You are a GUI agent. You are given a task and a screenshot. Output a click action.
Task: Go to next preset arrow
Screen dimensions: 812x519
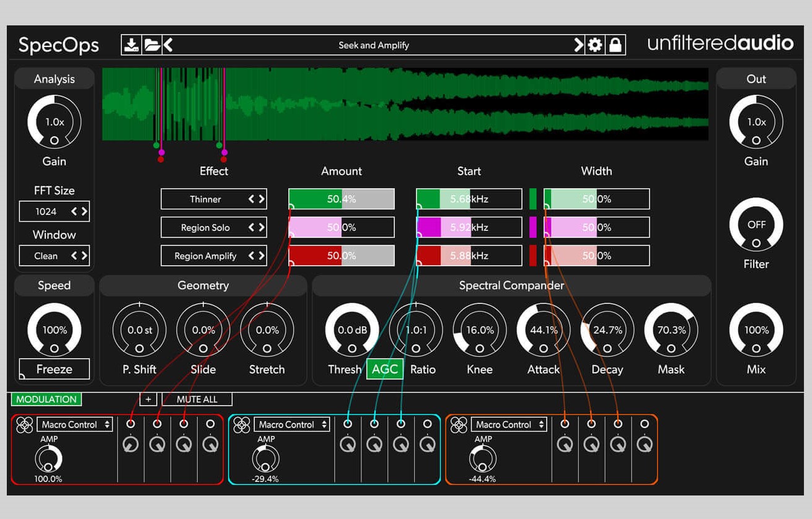(578, 45)
